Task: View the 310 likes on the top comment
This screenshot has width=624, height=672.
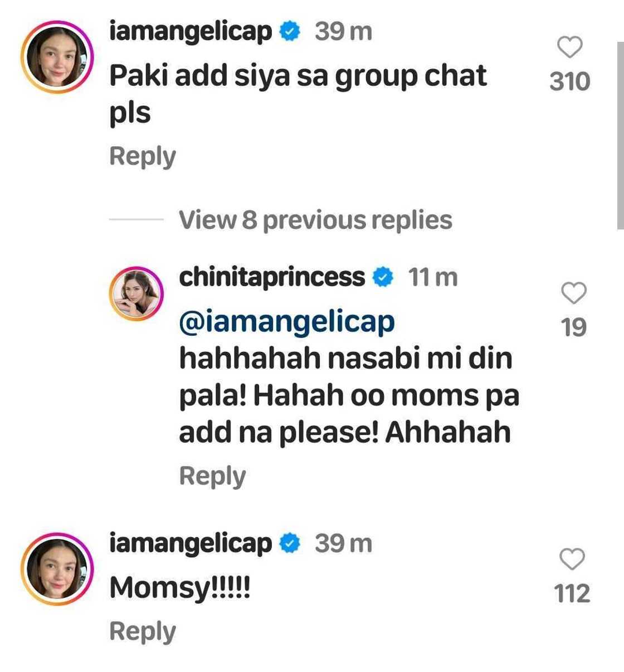Action: coord(569,81)
